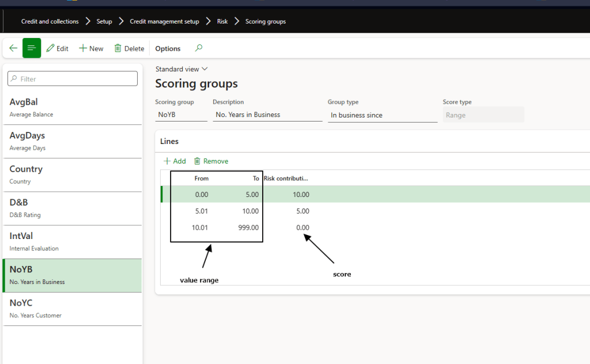Viewport: 590px width, 364px height.
Task: Click the Edit pencil button
Action: (57, 48)
